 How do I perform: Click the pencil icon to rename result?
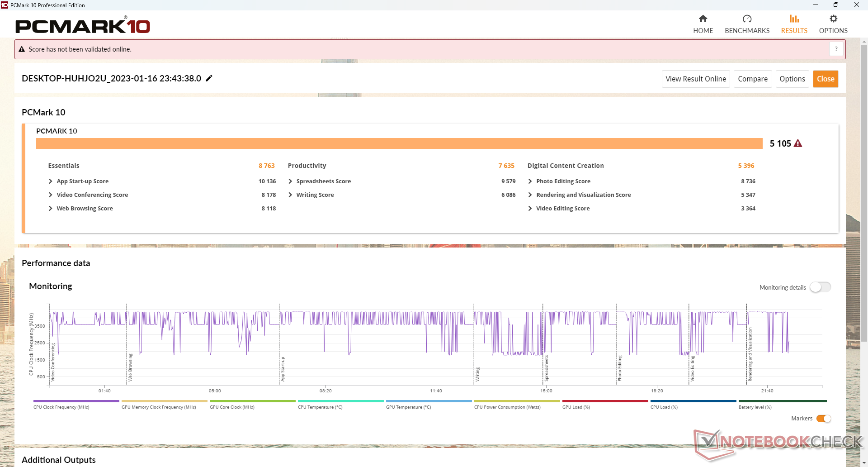pos(209,78)
